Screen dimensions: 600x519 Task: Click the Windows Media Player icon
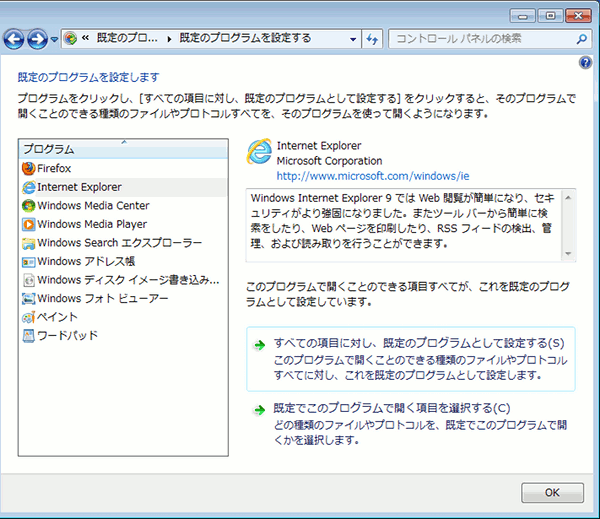point(28,225)
